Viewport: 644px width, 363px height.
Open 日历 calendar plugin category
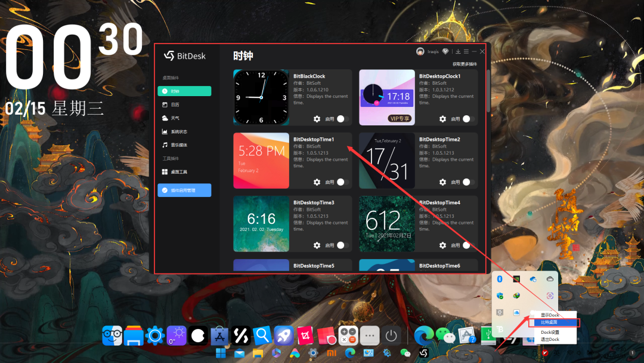pyautogui.click(x=175, y=104)
